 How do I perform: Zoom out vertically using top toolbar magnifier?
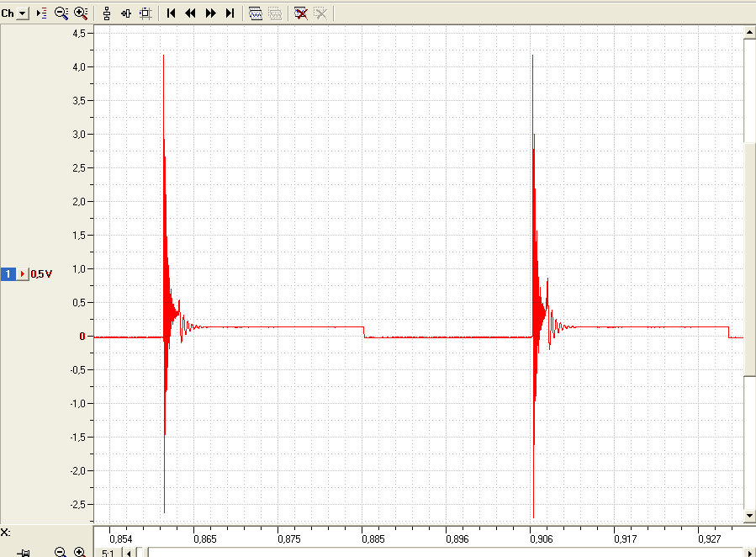coord(61,13)
